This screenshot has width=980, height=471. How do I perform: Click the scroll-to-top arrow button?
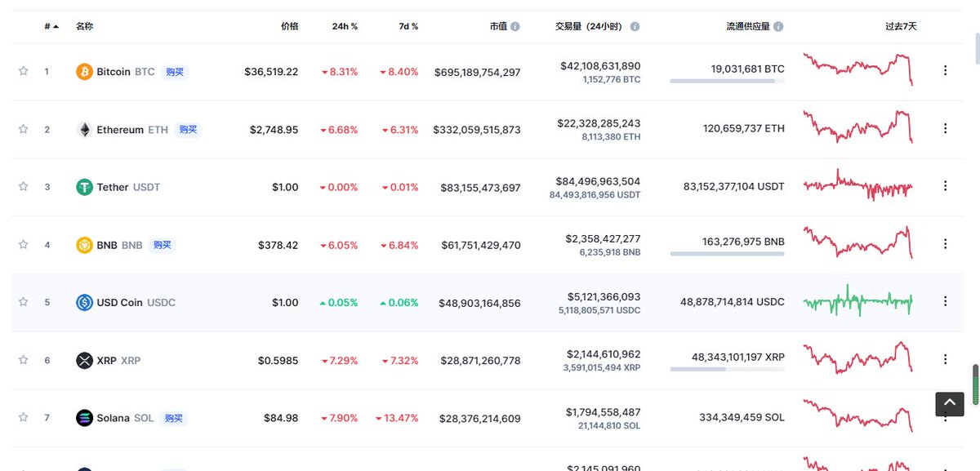click(949, 403)
